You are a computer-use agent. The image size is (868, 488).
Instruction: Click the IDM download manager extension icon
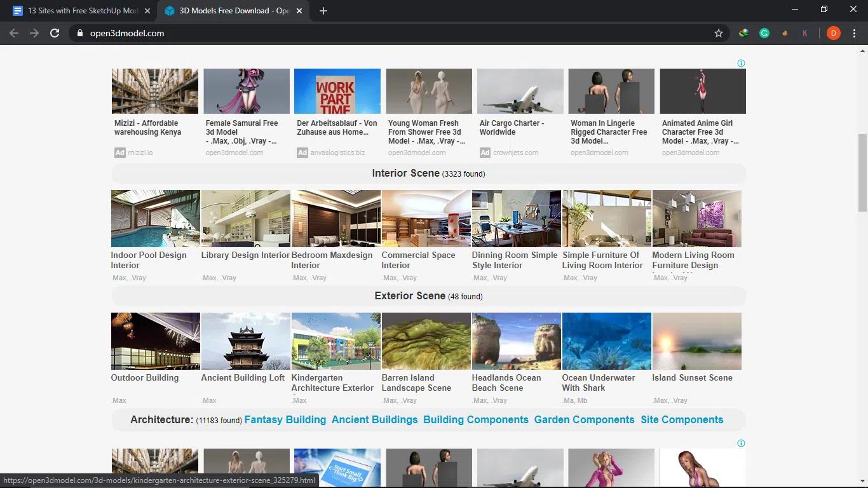point(743,32)
